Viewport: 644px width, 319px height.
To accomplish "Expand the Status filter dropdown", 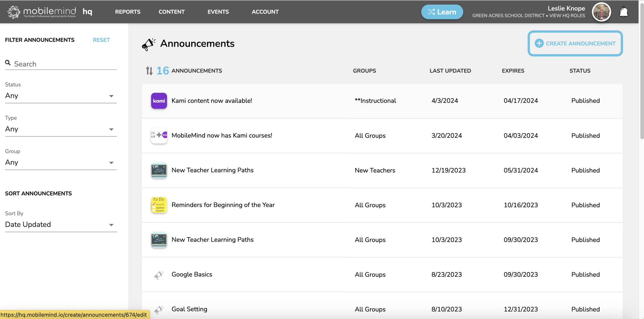I will (61, 96).
